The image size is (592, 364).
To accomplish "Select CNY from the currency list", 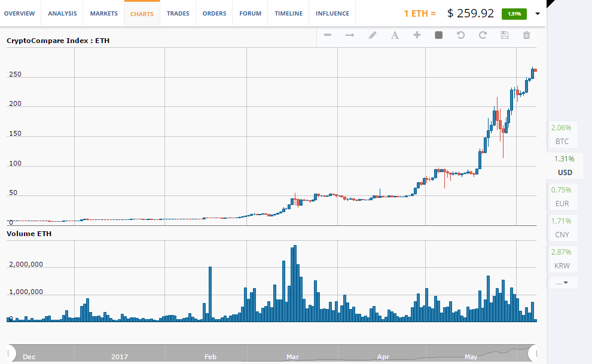I will 562,228.
